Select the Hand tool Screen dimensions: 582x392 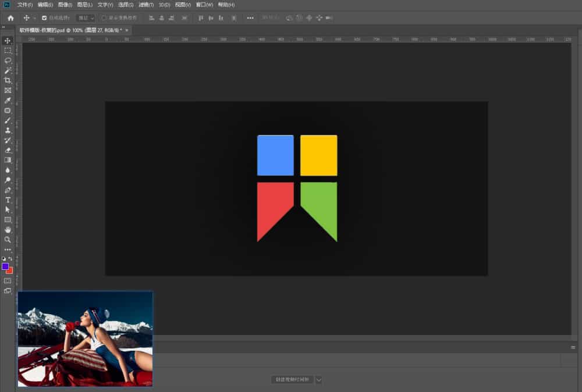[8, 230]
